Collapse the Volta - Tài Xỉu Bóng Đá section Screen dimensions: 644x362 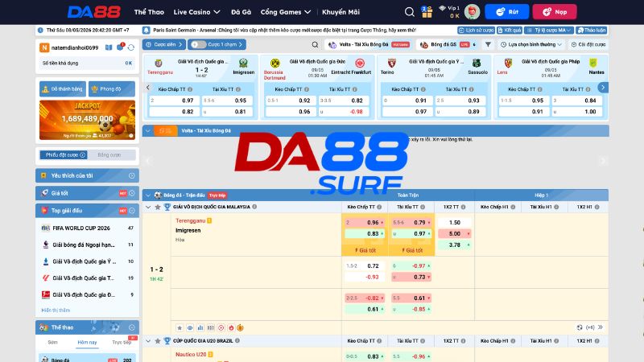pos(148,130)
